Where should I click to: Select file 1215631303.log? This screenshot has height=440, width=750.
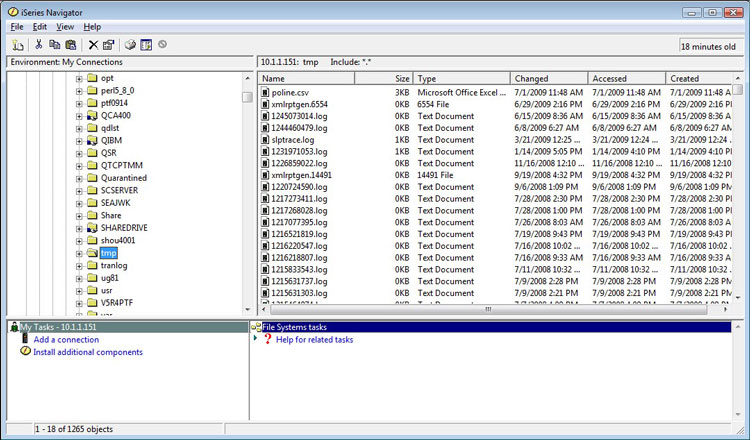(x=299, y=293)
